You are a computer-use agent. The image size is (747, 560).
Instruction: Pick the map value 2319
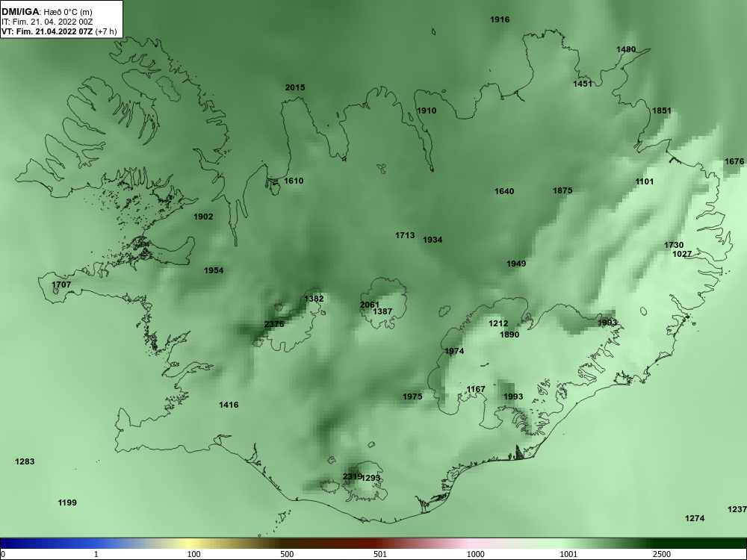click(x=352, y=476)
